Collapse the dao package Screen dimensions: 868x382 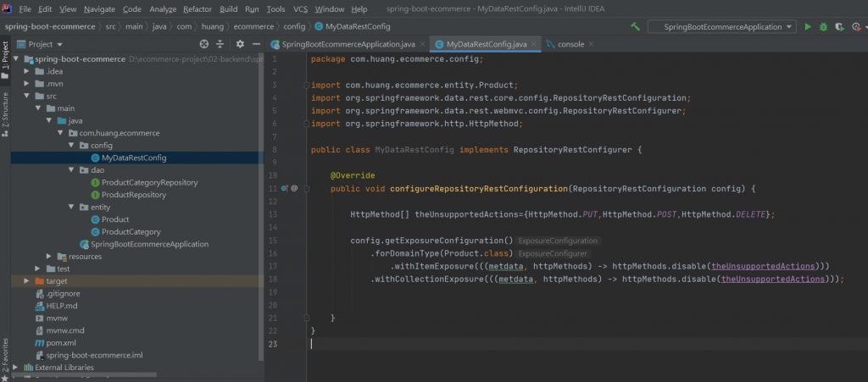73,170
